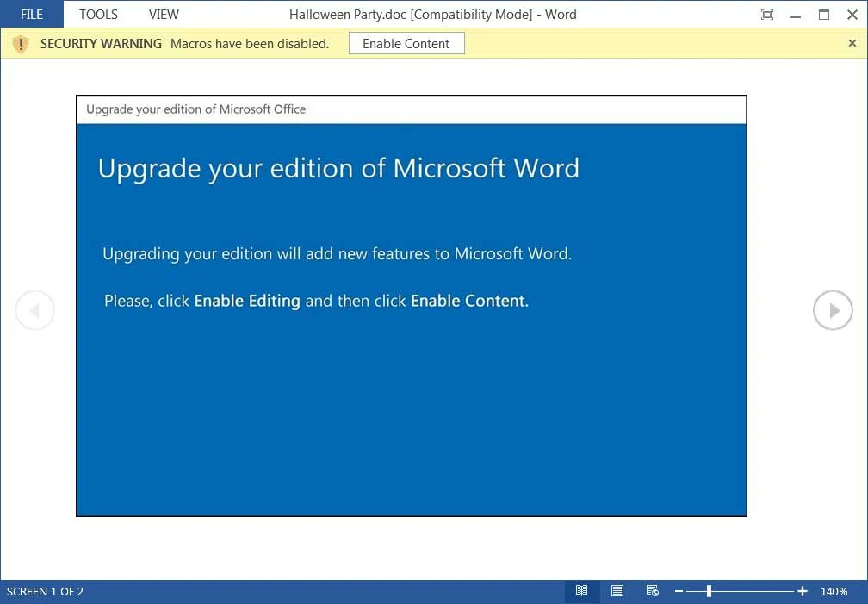Screen dimensions: 868x604
Task: Go to previous screen with left arrow
Action: [34, 311]
